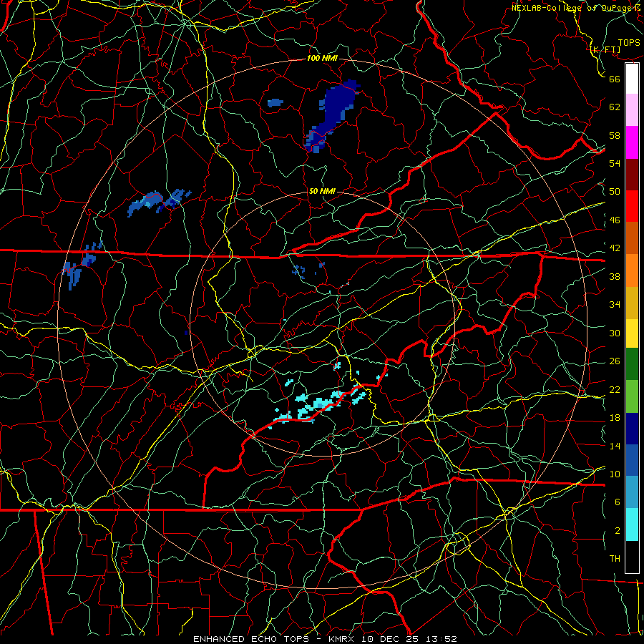Select the [K FT] units label
Image resolution: width=644 pixels, height=644 pixels.
pyautogui.click(x=605, y=50)
